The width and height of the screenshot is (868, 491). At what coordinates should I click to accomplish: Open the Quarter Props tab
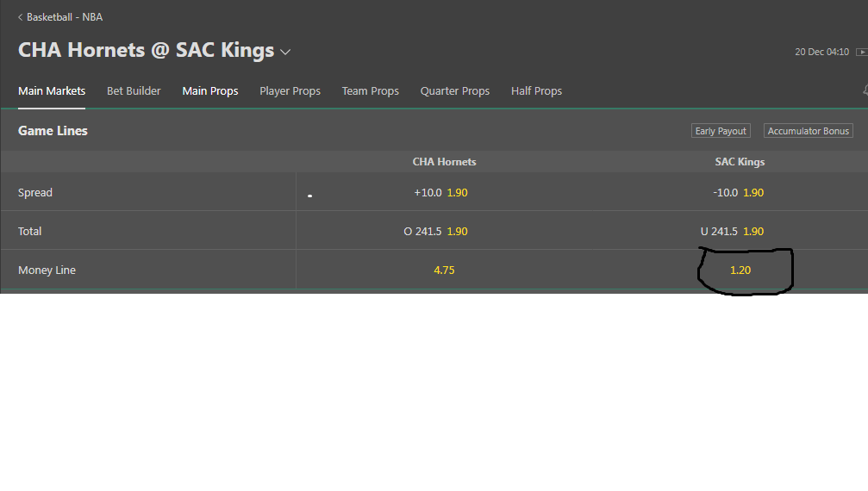pyautogui.click(x=455, y=91)
